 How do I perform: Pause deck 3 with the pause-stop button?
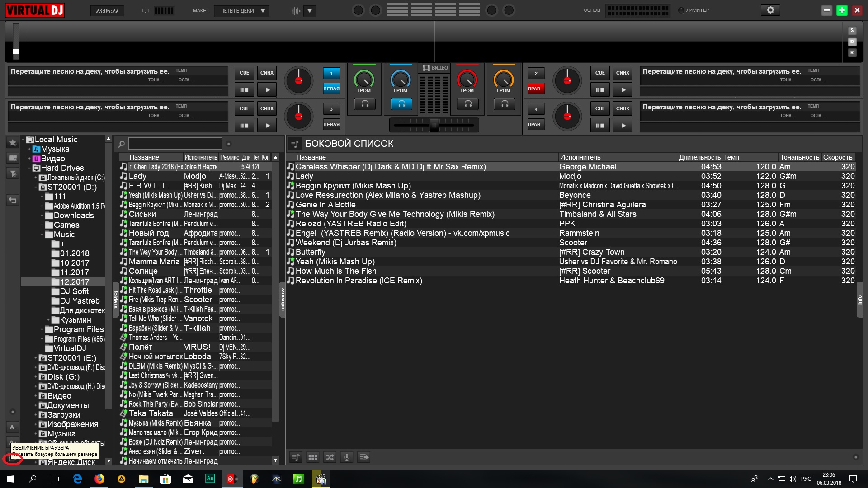(x=244, y=126)
